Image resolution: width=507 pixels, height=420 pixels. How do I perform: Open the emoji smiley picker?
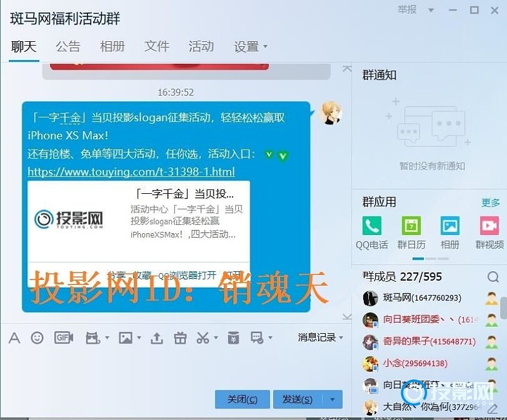click(x=37, y=338)
